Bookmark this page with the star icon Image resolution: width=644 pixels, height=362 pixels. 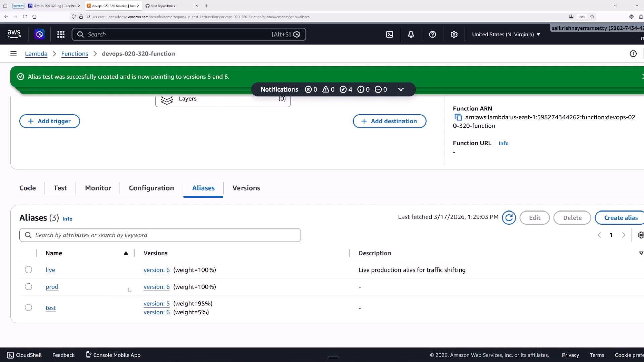pos(592,17)
